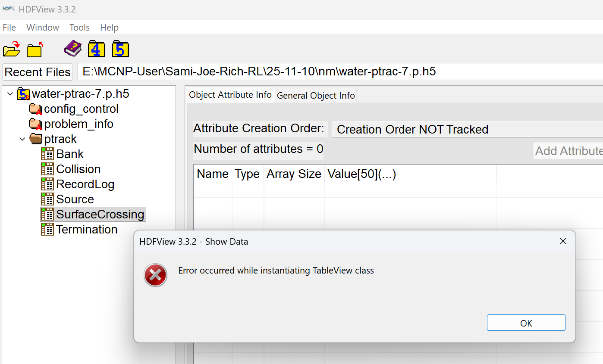Show HDF5 library info using the '5' icon

click(x=120, y=49)
